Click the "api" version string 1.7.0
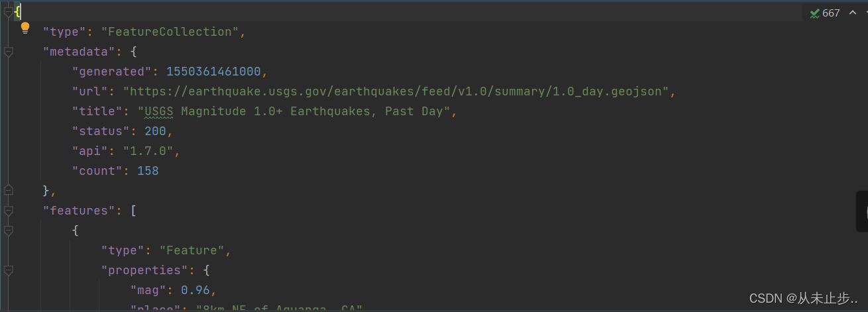The width and height of the screenshot is (868, 312). coord(148,151)
